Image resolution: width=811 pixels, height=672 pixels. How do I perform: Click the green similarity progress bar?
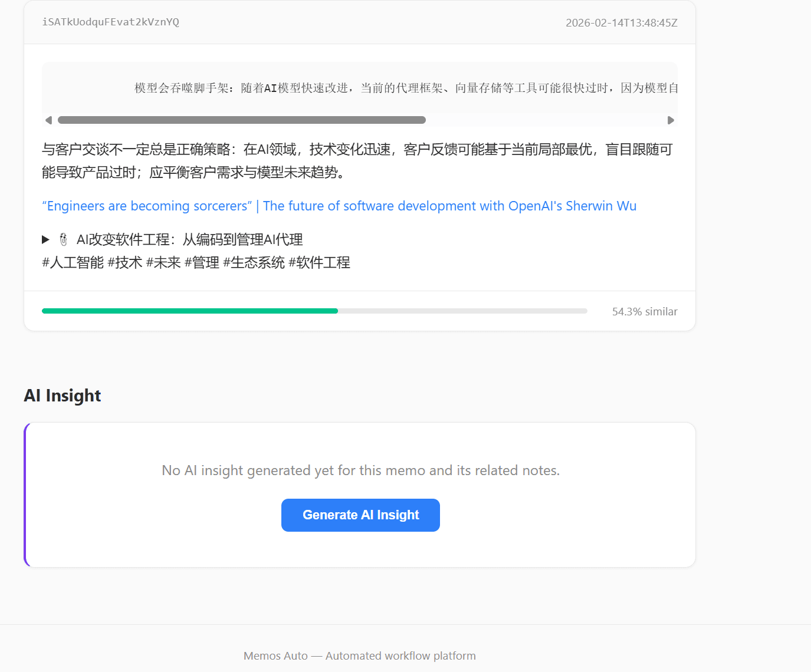pos(189,311)
